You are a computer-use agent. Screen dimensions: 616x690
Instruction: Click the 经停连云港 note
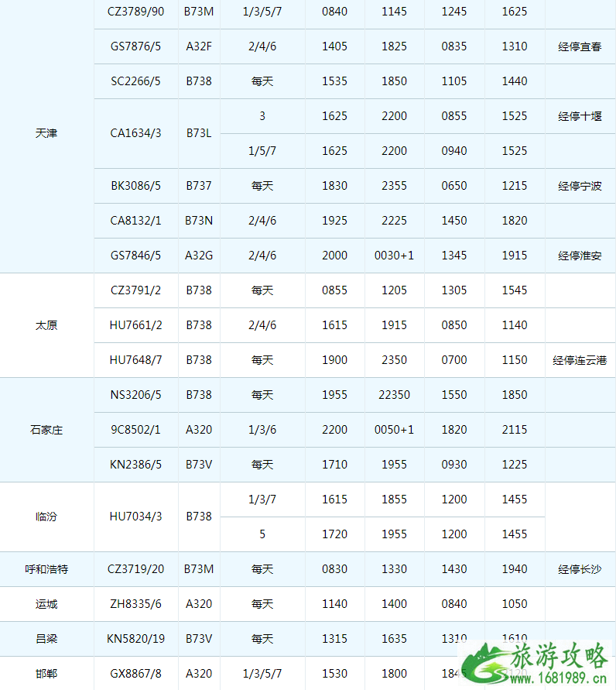(x=580, y=360)
